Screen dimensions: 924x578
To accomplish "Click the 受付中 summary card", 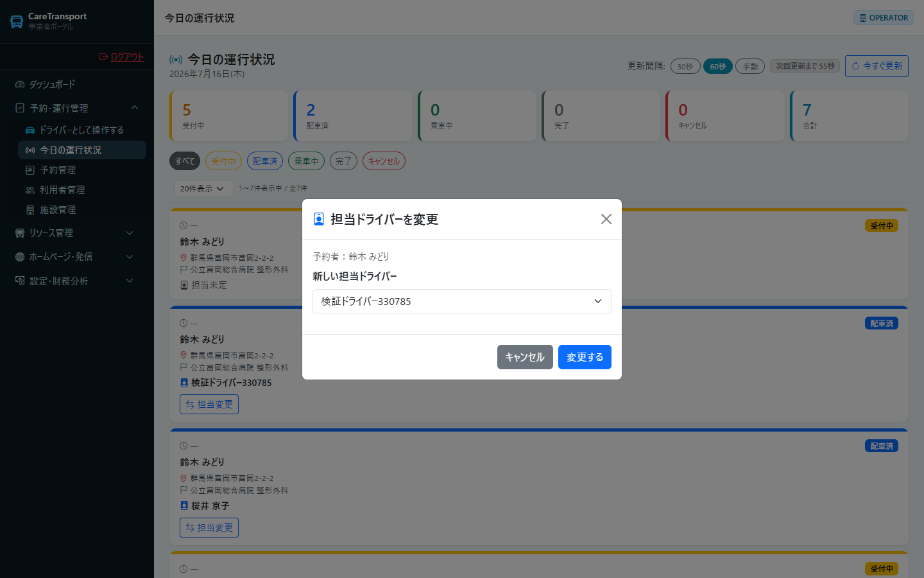I will [x=229, y=116].
